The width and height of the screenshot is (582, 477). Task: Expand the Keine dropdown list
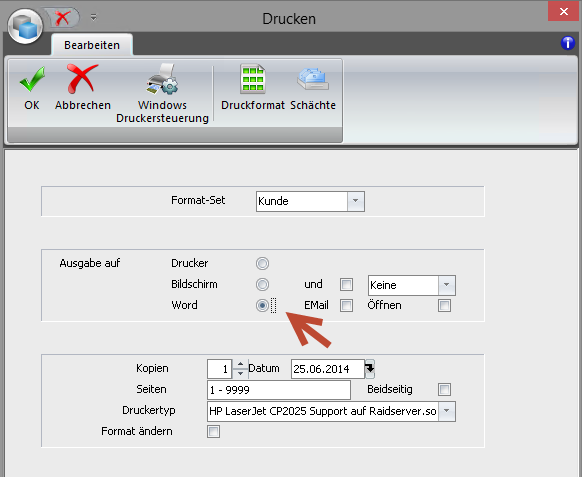pyautogui.click(x=447, y=285)
